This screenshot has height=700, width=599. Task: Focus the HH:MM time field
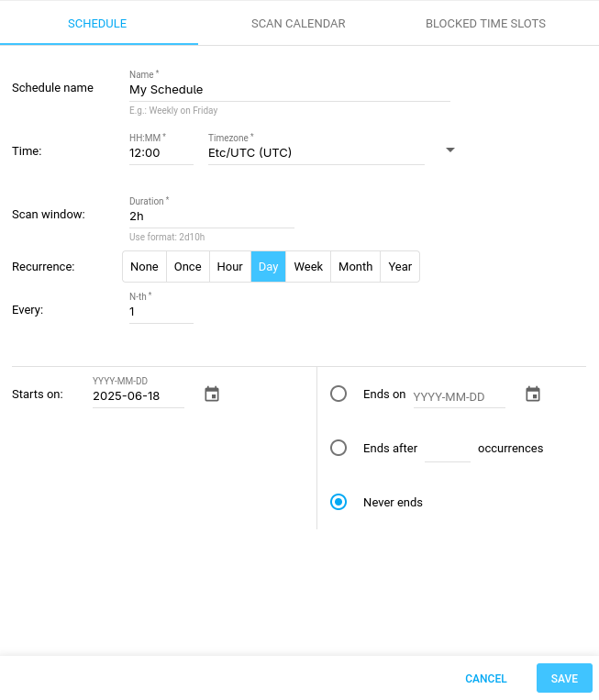pyautogui.click(x=161, y=153)
